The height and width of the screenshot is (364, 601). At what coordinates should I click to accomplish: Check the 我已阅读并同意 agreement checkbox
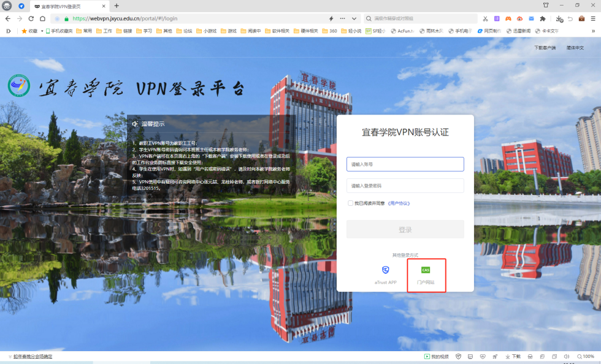[350, 203]
